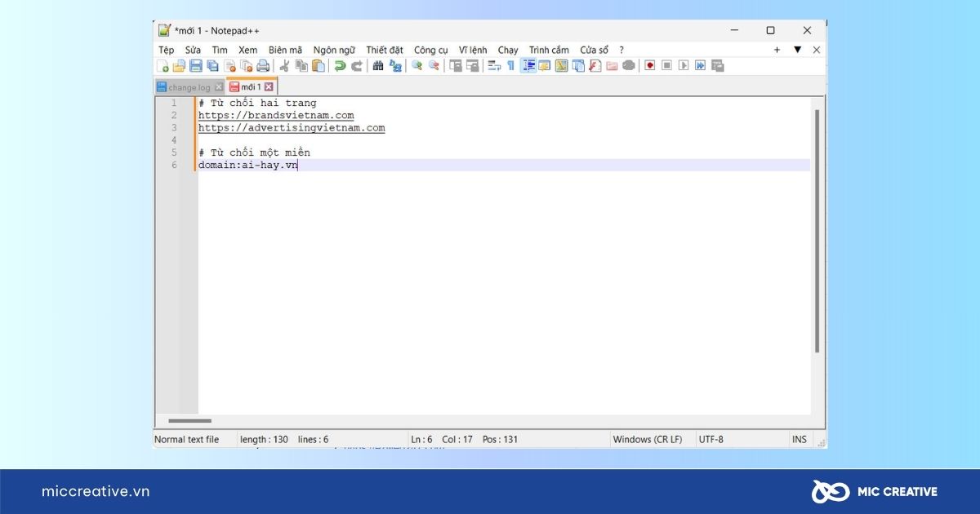Viewport: 980px width, 514px height.
Task: Start macro recording with the red record icon
Action: click(x=650, y=66)
